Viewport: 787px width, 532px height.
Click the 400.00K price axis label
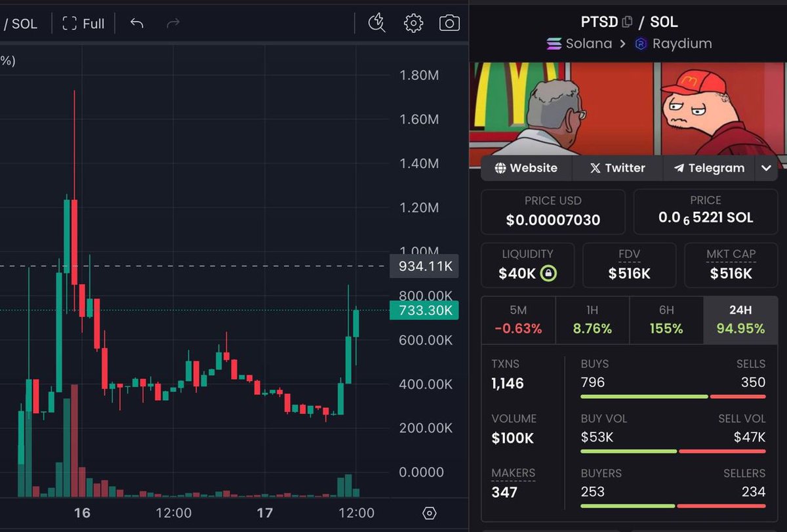tap(426, 384)
